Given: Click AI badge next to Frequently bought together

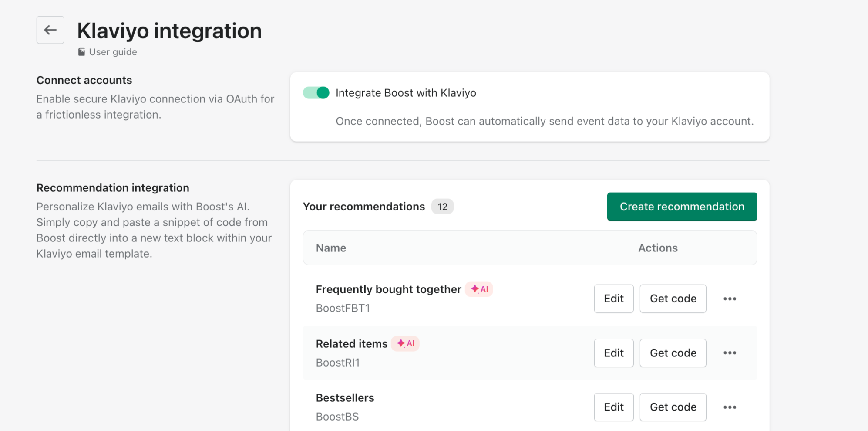Looking at the screenshot, I should point(479,289).
